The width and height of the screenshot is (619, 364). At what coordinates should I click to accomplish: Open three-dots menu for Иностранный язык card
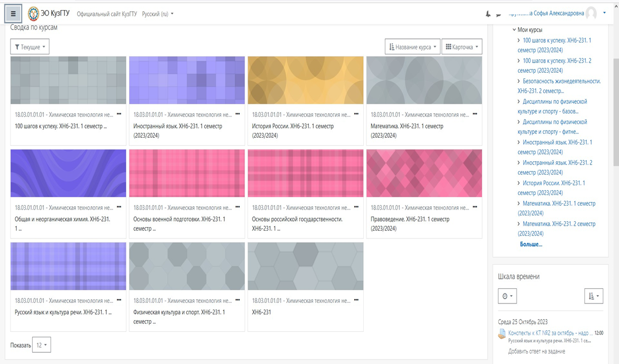237,114
